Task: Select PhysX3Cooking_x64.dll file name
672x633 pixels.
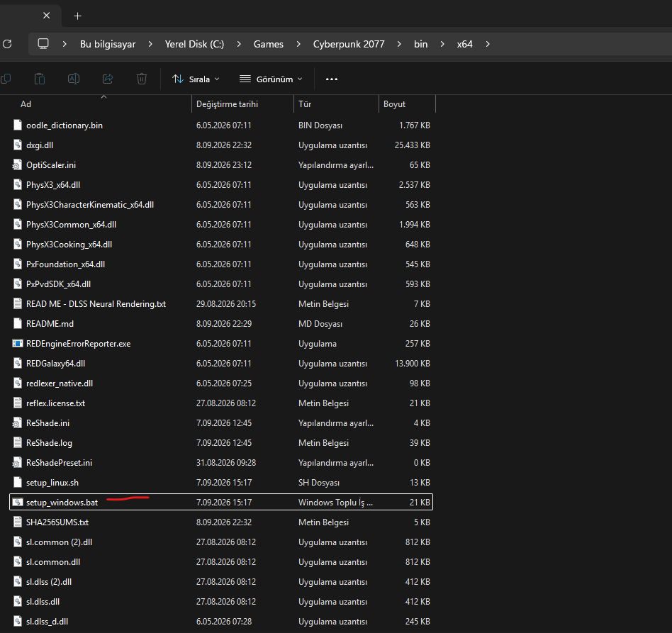Action: [69, 245]
